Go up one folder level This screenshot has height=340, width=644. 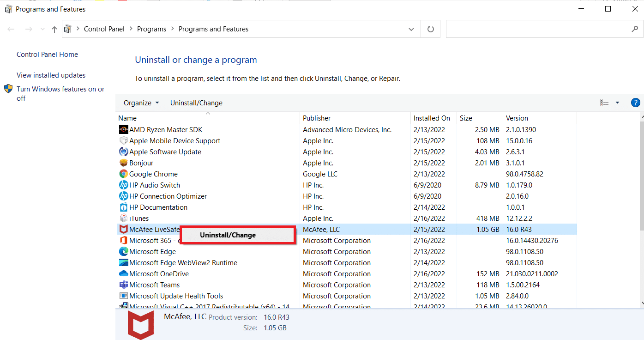[x=54, y=29]
